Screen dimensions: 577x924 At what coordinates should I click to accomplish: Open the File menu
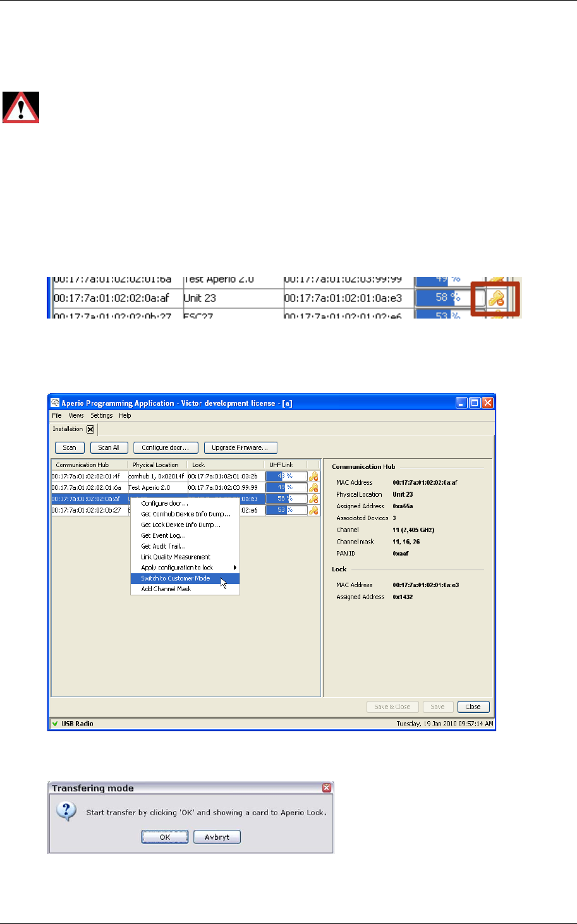pos(57,415)
